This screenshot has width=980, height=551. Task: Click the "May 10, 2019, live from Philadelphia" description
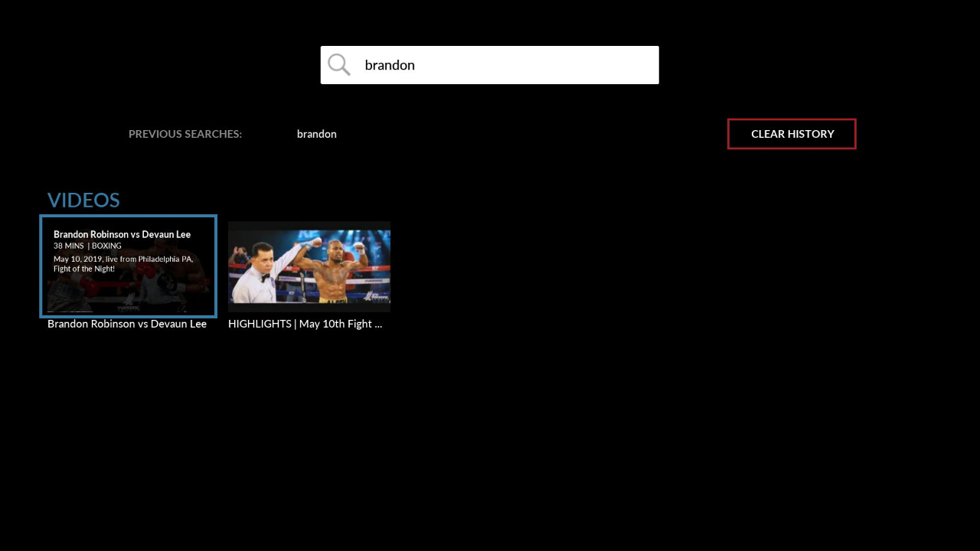pyautogui.click(x=122, y=259)
